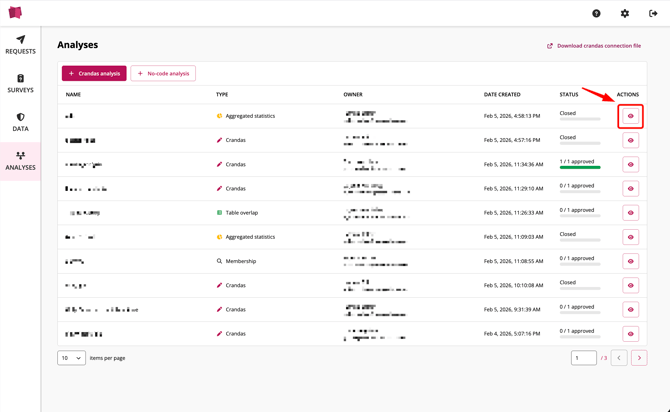Go to the previous page of analyses
The image size is (670, 412).
click(619, 358)
